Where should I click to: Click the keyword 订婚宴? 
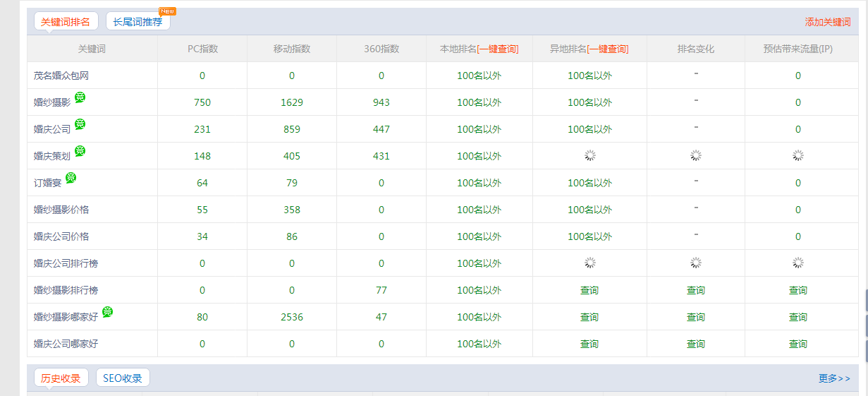[48, 183]
